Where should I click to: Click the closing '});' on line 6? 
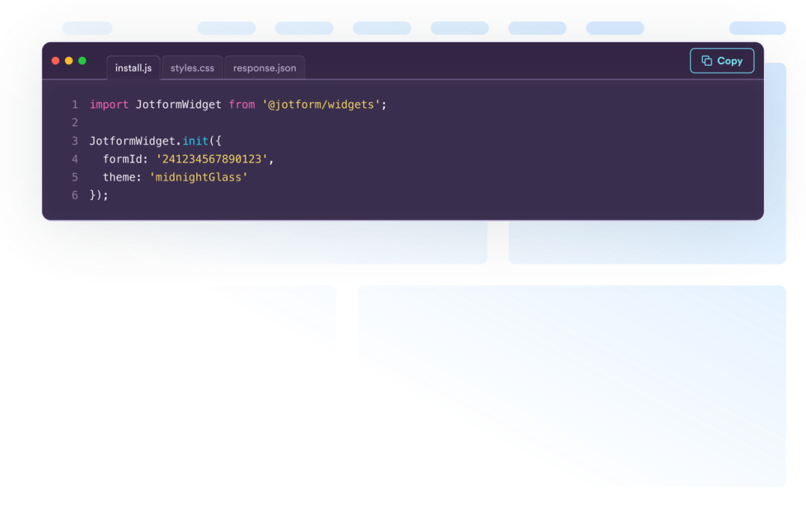point(99,195)
